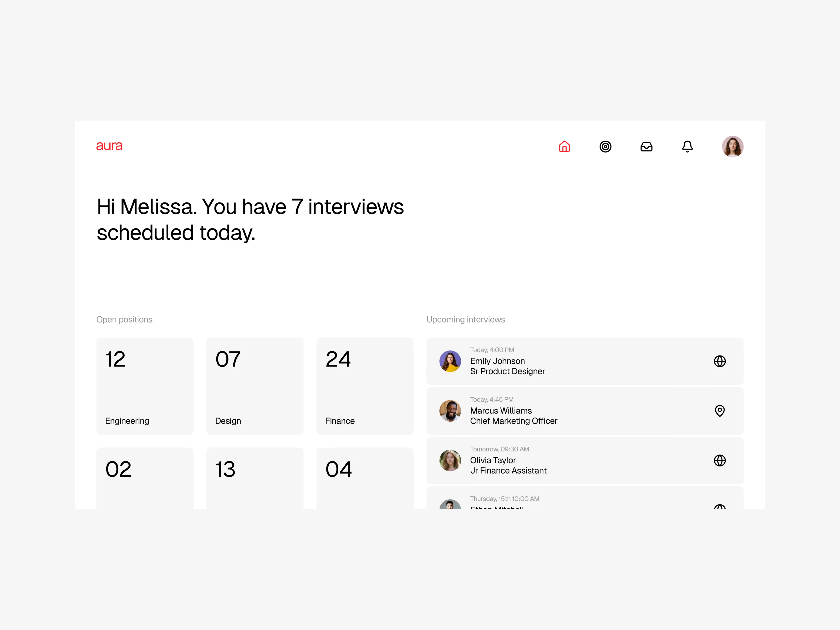This screenshot has height=630, width=840.
Task: Click the aura logo
Action: (x=109, y=146)
